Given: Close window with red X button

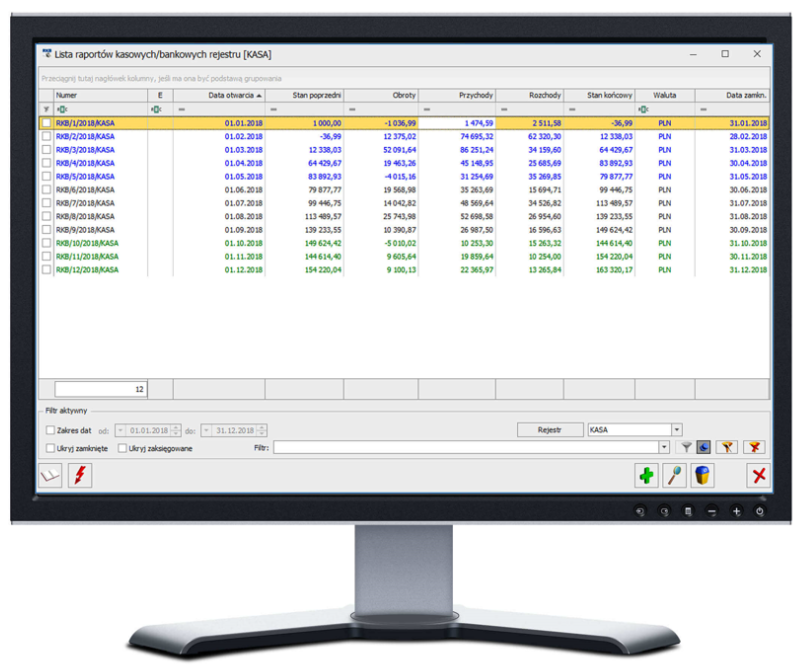Looking at the screenshot, I should [758, 476].
